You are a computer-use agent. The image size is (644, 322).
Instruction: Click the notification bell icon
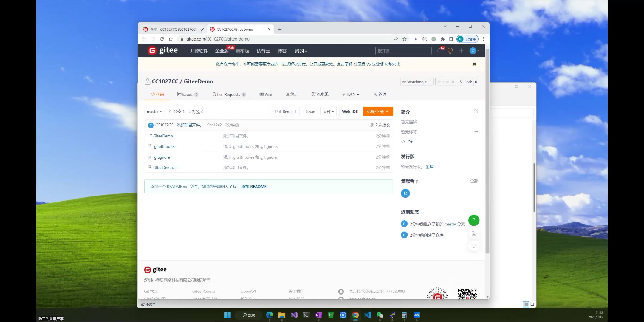point(439,50)
